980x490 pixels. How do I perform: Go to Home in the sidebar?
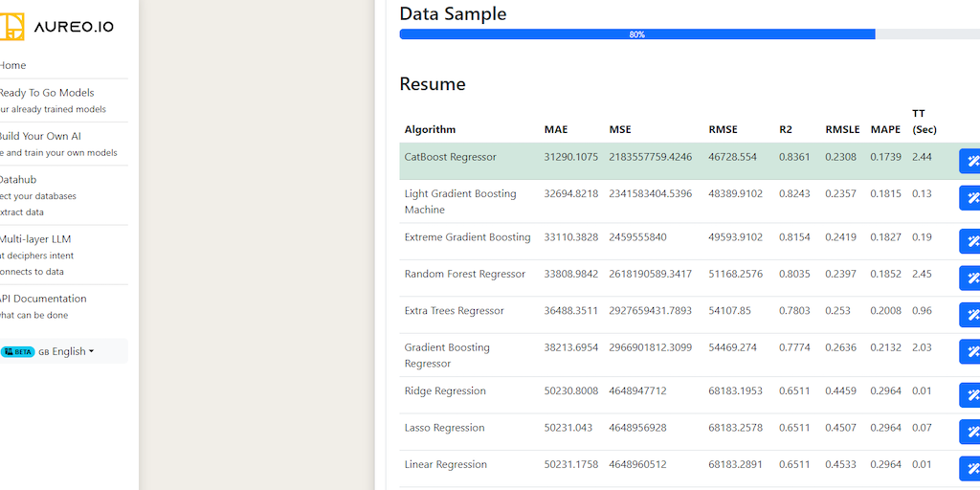pyautogui.click(x=13, y=65)
